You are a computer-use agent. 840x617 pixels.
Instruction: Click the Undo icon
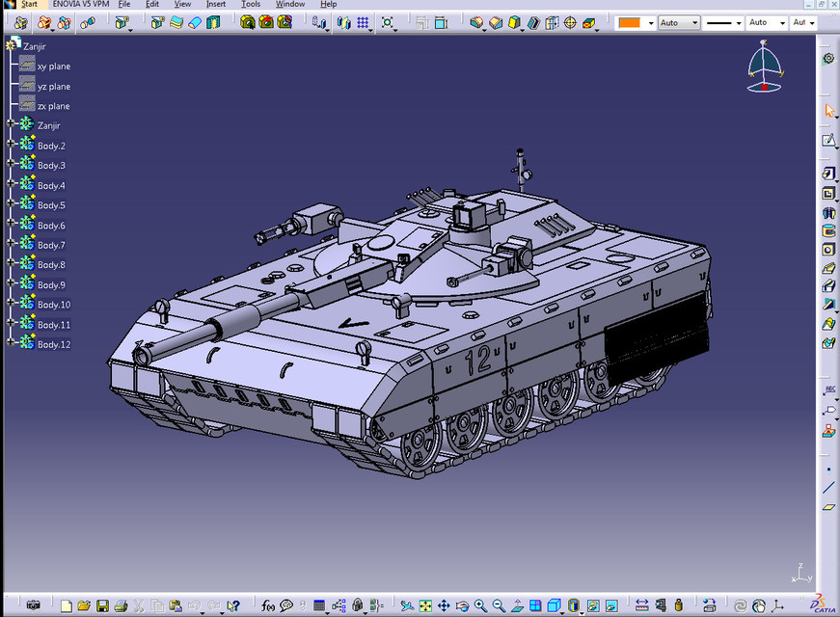(195, 606)
